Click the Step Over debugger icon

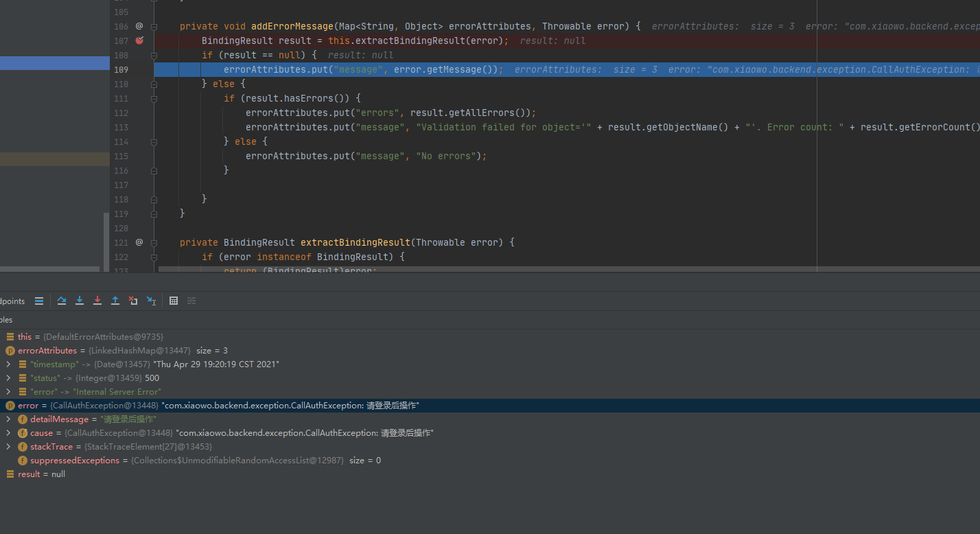click(62, 301)
